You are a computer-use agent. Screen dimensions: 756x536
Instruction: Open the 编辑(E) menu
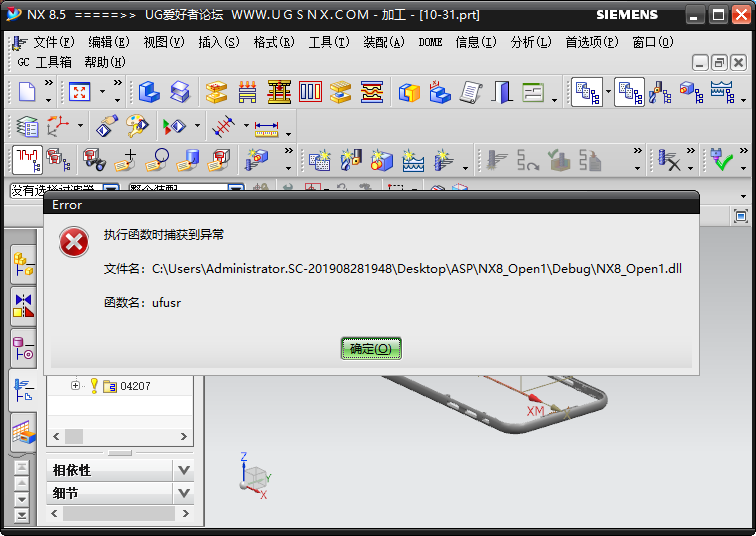(109, 42)
